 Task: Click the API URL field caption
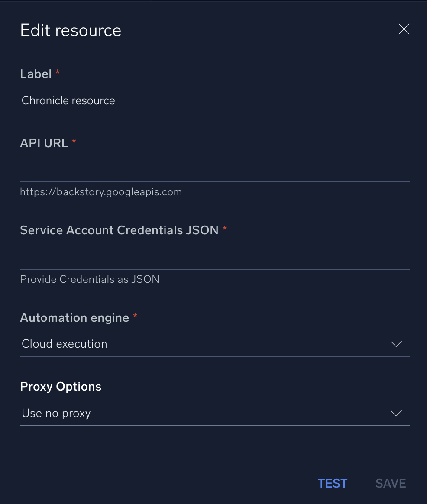tap(44, 143)
